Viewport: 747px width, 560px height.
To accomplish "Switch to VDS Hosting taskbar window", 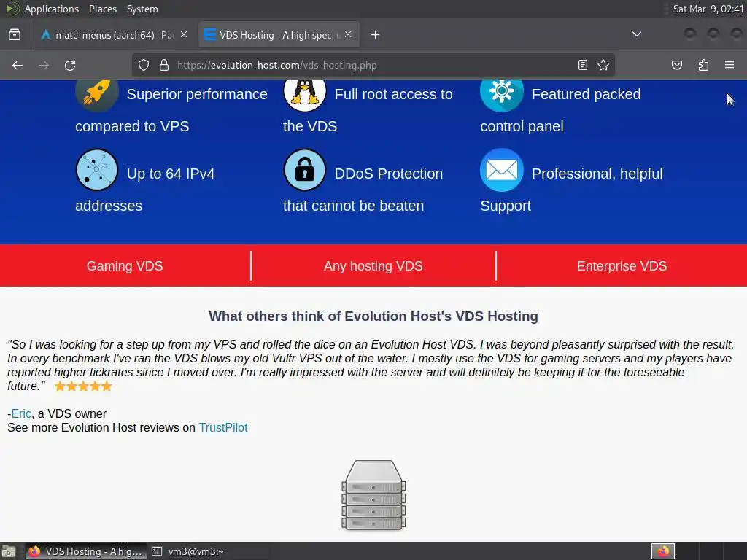I will click(x=86, y=551).
